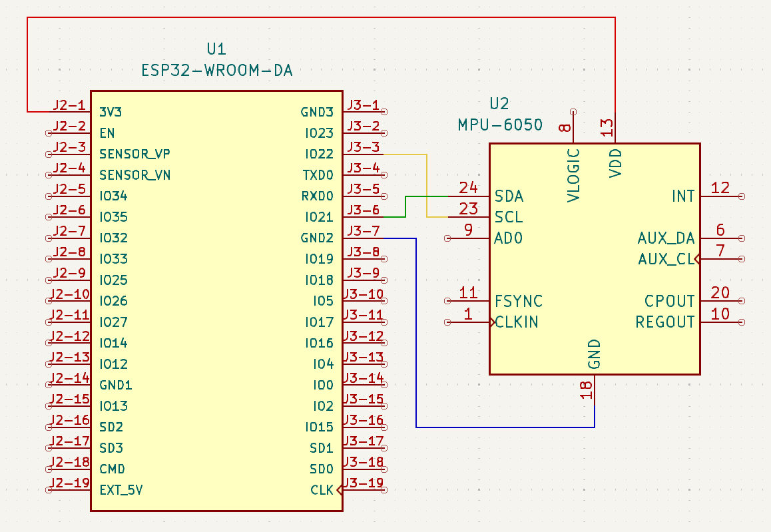The height and width of the screenshot is (532, 771).
Task: Click the CLKIN pin label
Action: (x=516, y=322)
